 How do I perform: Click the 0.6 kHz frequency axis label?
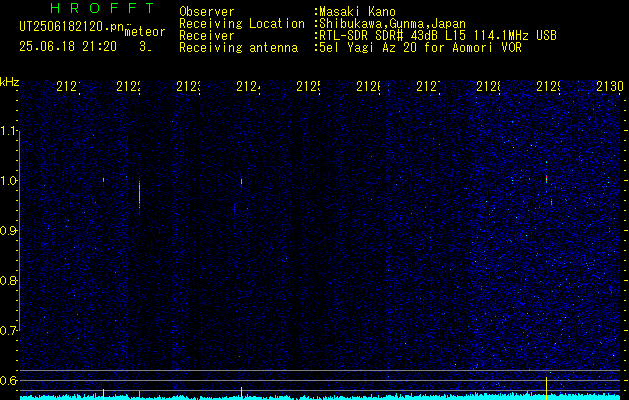(8, 380)
